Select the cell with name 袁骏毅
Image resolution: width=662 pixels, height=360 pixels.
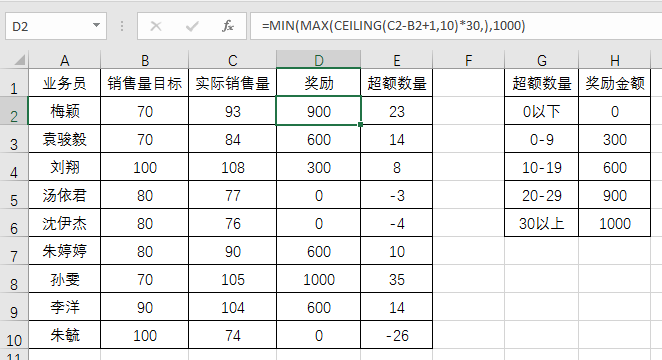pyautogui.click(x=65, y=139)
